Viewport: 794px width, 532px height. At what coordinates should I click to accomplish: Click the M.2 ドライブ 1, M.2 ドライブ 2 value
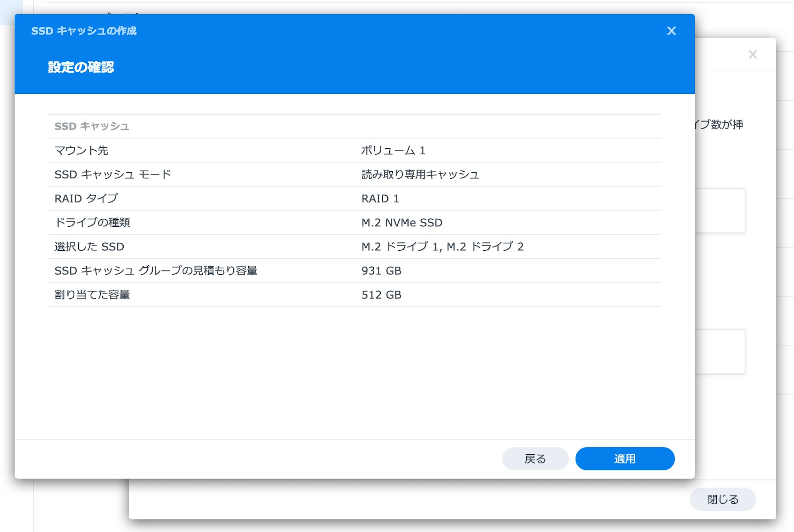442,246
